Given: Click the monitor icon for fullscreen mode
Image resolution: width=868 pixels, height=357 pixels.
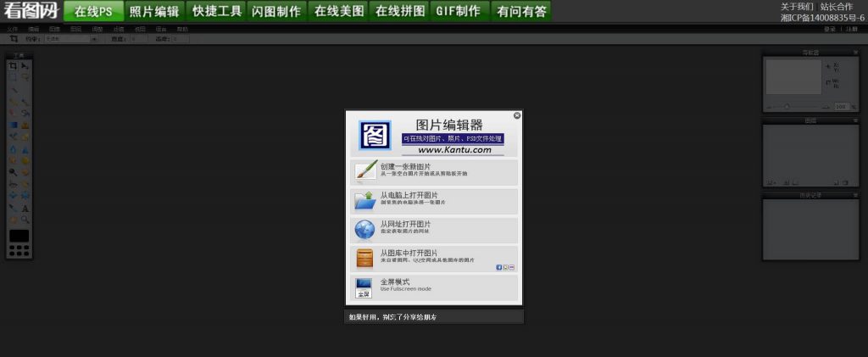Looking at the screenshot, I should 364,287.
